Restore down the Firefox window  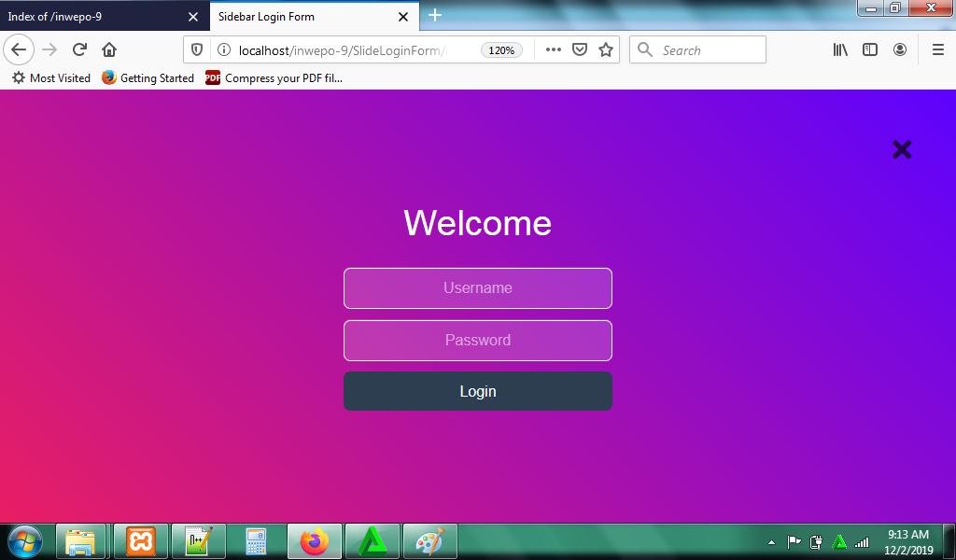coord(895,7)
